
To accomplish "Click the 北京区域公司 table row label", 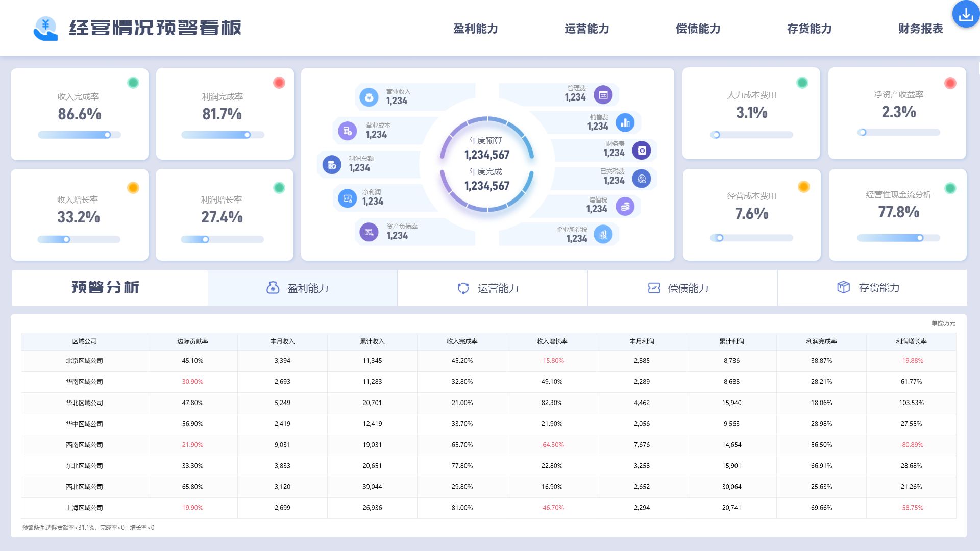I will 84,361.
